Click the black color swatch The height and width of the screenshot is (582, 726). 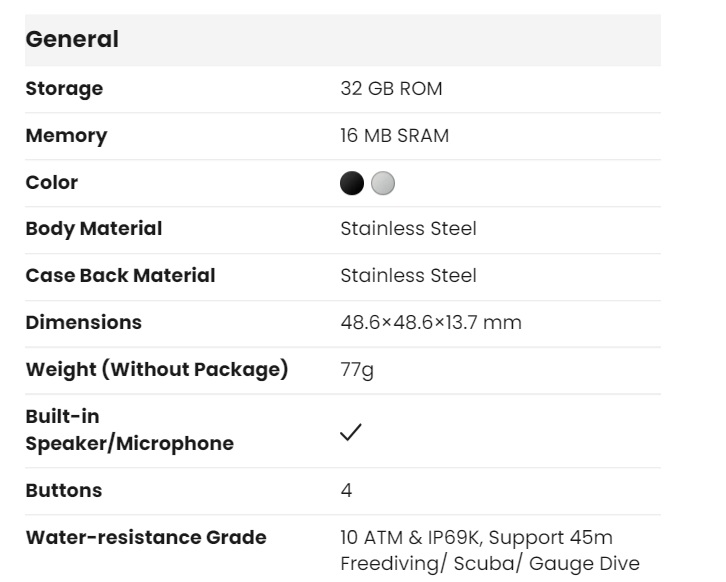(x=352, y=183)
